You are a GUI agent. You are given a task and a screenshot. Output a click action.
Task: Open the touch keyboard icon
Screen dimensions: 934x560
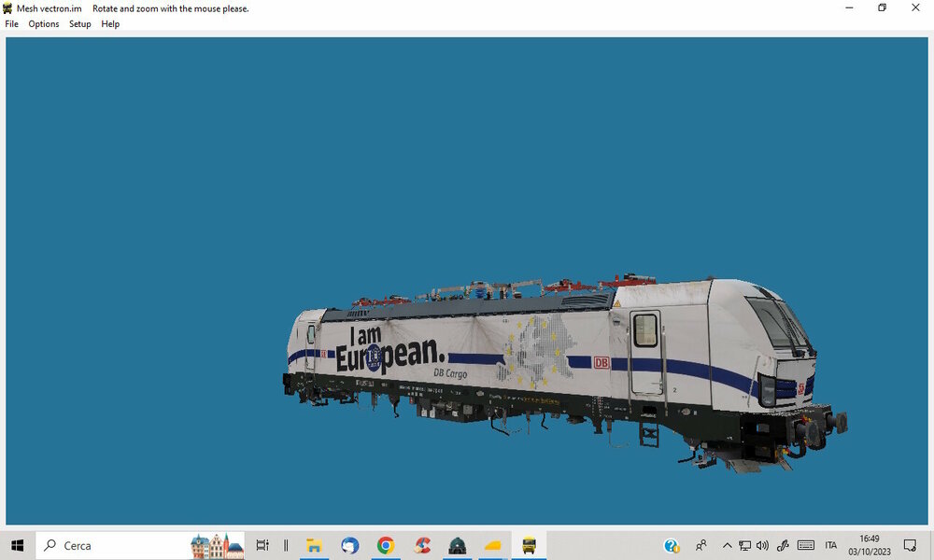click(x=806, y=545)
